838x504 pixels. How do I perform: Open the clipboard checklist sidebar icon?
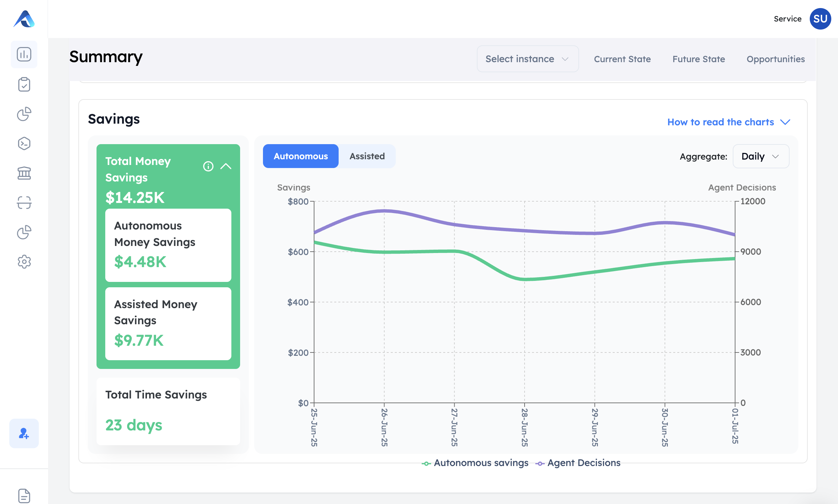pos(24,84)
